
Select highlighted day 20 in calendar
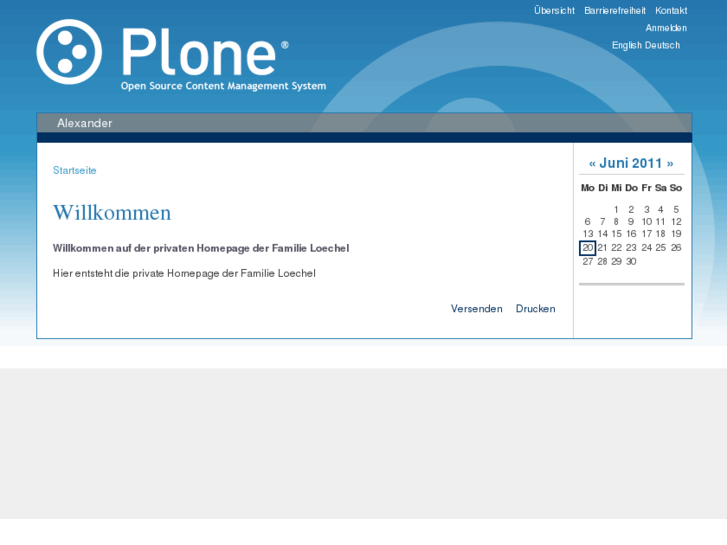(x=587, y=248)
